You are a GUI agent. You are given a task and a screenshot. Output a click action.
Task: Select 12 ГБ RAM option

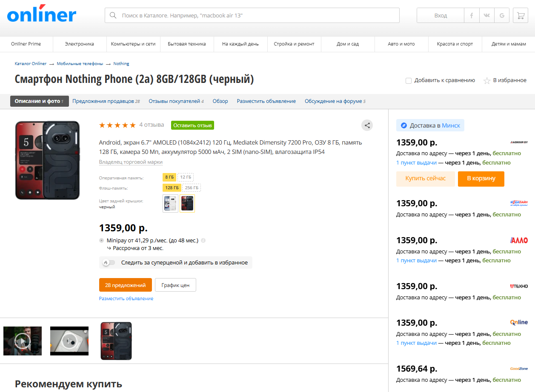click(186, 177)
